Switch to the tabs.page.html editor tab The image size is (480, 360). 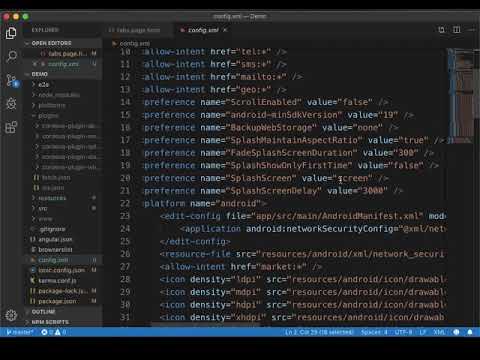pyautogui.click(x=137, y=30)
